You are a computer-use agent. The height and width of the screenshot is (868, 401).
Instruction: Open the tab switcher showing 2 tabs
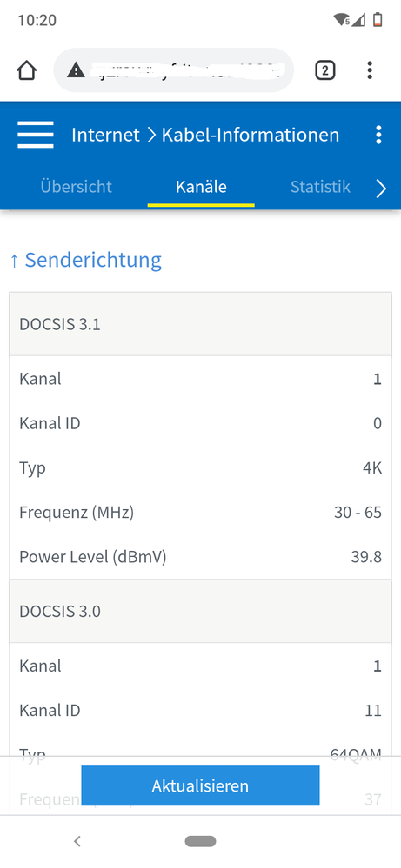(x=325, y=70)
